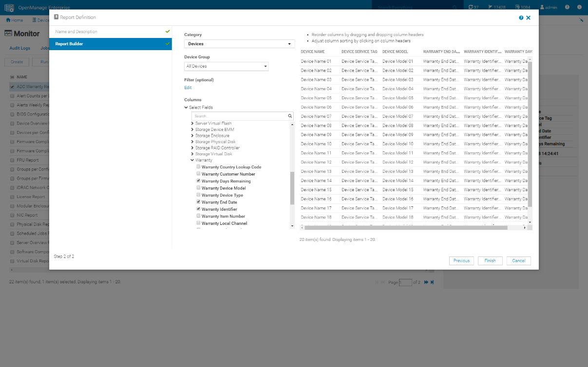Screen dimensions: 588x367
Task: Click cell Device Model 07
Action: (x=398, y=116)
